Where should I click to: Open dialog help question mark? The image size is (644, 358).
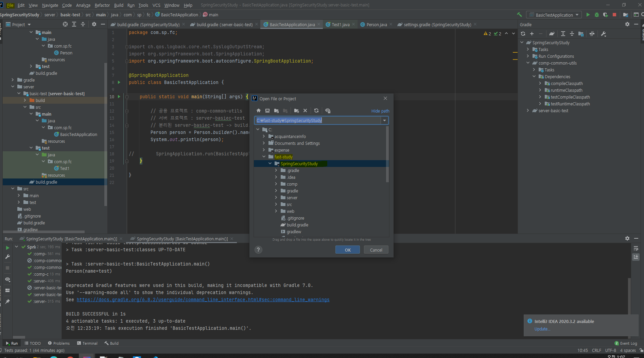click(x=258, y=250)
